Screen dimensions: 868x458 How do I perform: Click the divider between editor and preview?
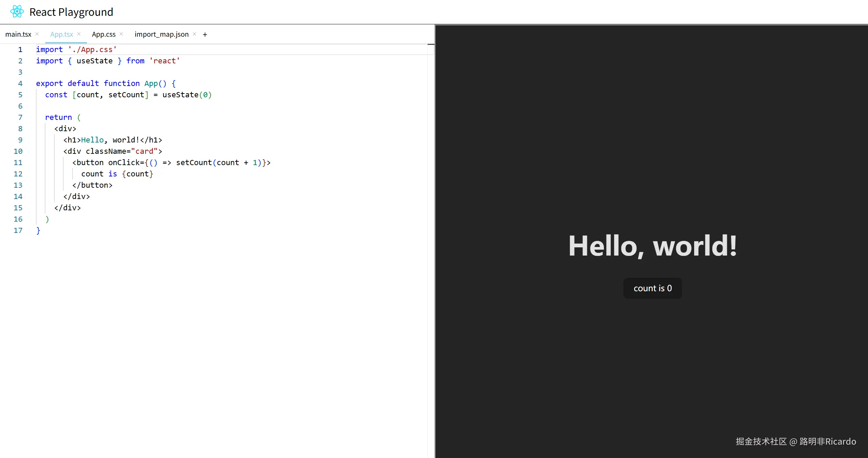pyautogui.click(x=435, y=240)
